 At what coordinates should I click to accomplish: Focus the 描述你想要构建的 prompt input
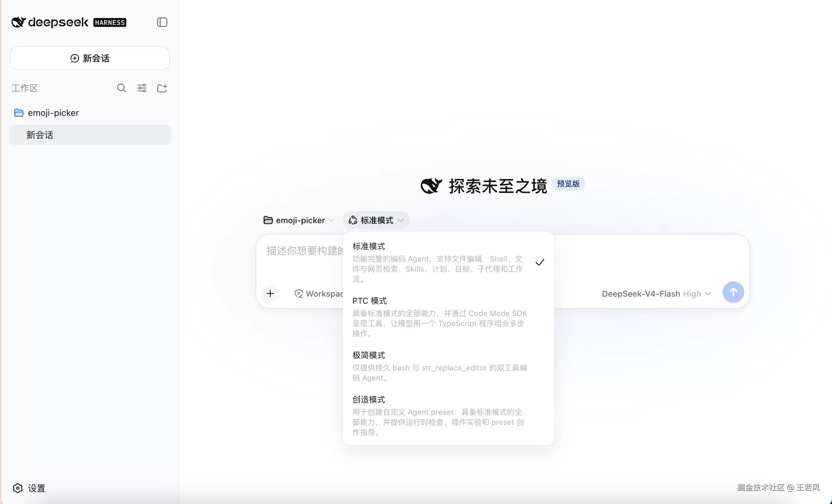pos(304,251)
